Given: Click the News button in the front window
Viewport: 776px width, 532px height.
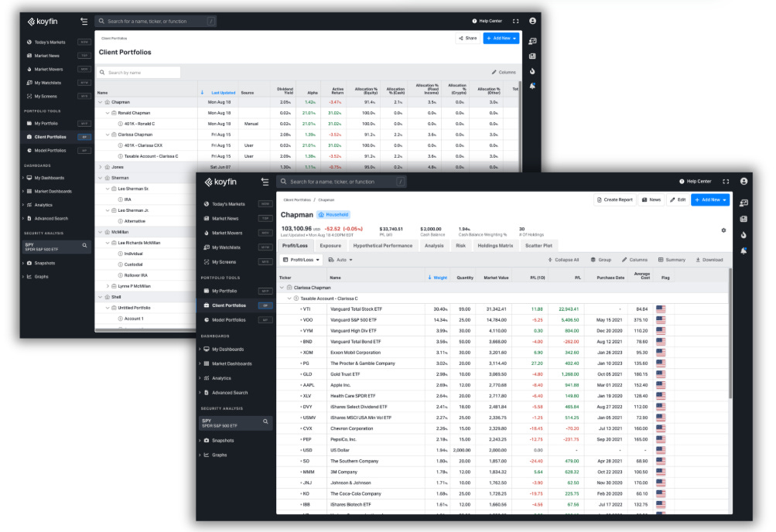Looking at the screenshot, I should click(x=651, y=199).
